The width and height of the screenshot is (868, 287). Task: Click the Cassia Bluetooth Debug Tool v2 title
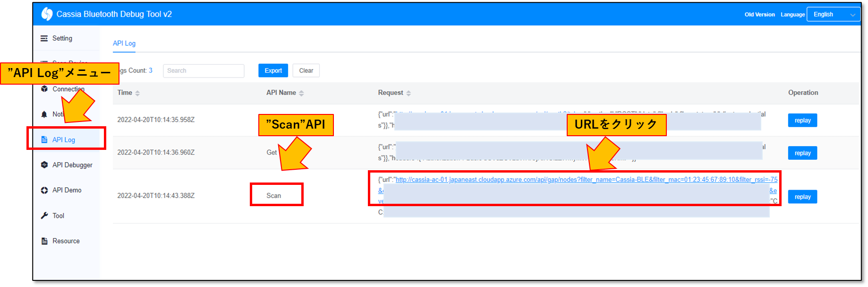(x=114, y=14)
